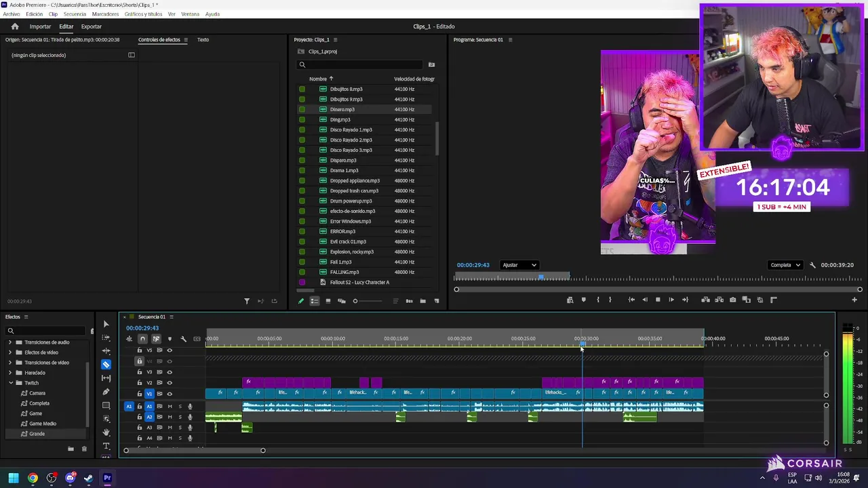Expand Efectos de vídeo folder
Viewport: 868px width, 488px height.
click(11, 352)
